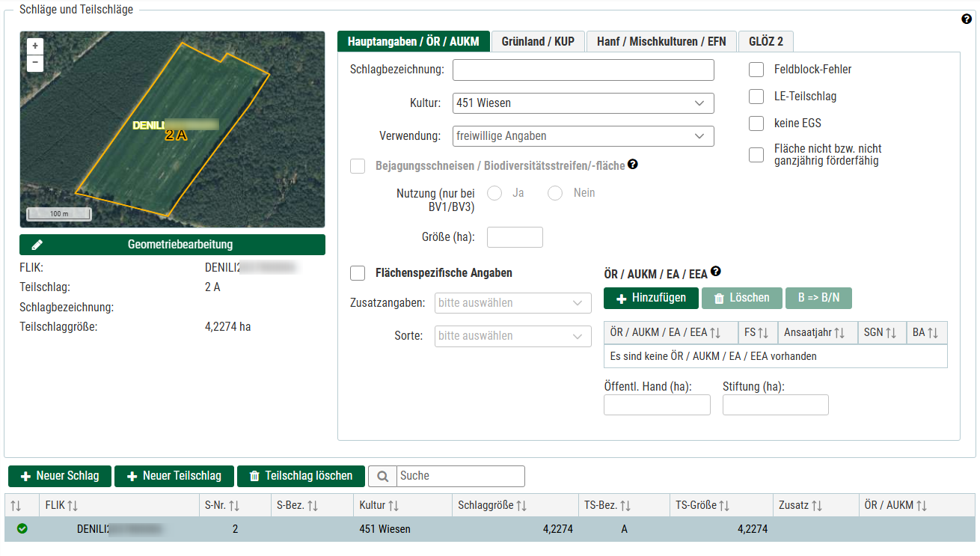Enable the Feldblock-Fehler checkbox
The image size is (980, 556).
point(756,70)
